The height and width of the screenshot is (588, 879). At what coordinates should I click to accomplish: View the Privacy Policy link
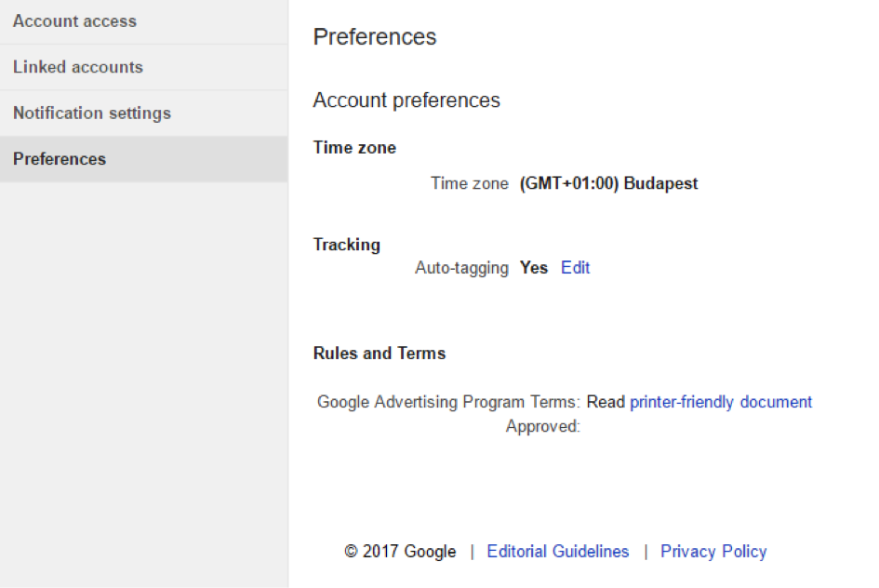click(x=713, y=552)
